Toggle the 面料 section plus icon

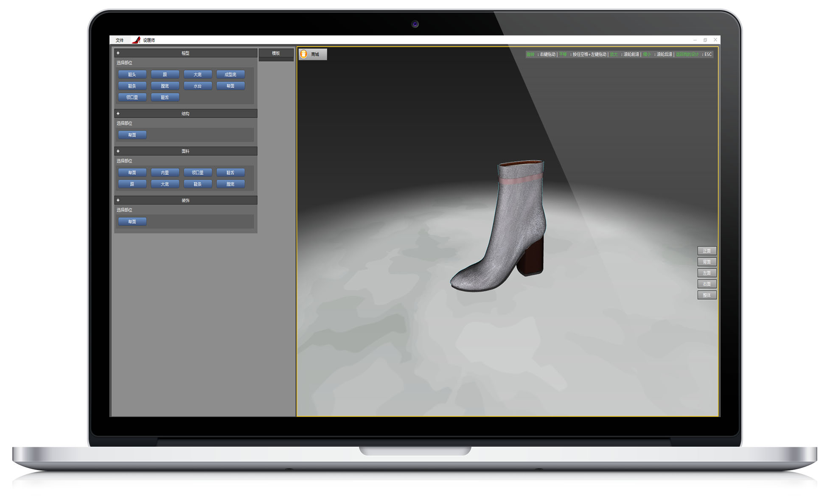[118, 151]
